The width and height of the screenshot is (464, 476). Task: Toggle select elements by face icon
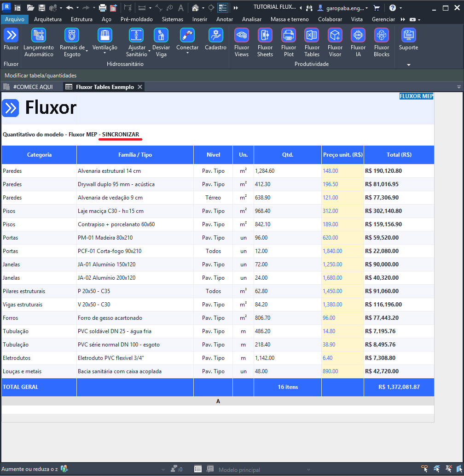[x=459, y=469]
